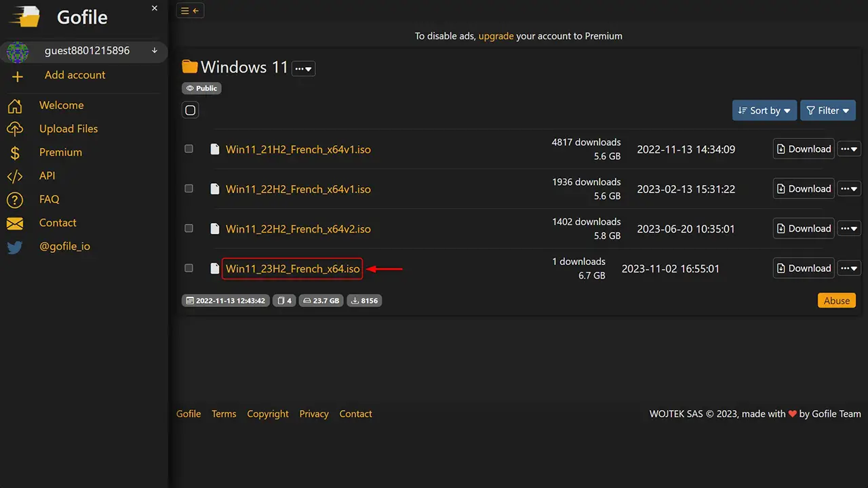Open the Welcome menu item

click(x=62, y=105)
